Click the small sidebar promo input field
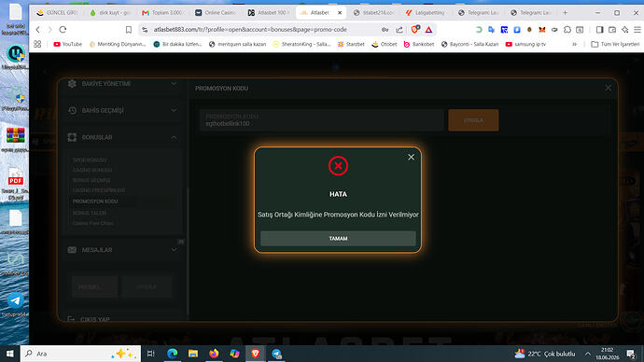 (x=95, y=286)
